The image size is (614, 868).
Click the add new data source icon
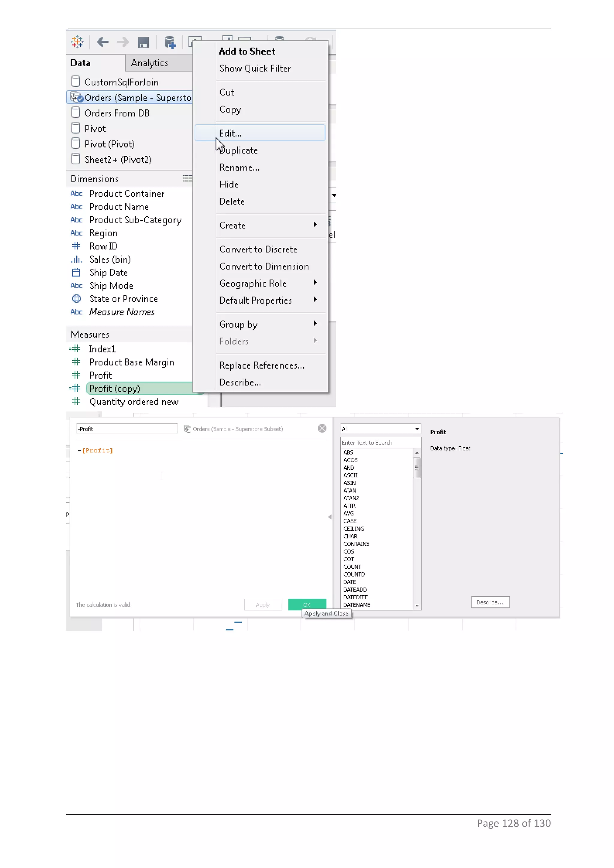(x=170, y=42)
